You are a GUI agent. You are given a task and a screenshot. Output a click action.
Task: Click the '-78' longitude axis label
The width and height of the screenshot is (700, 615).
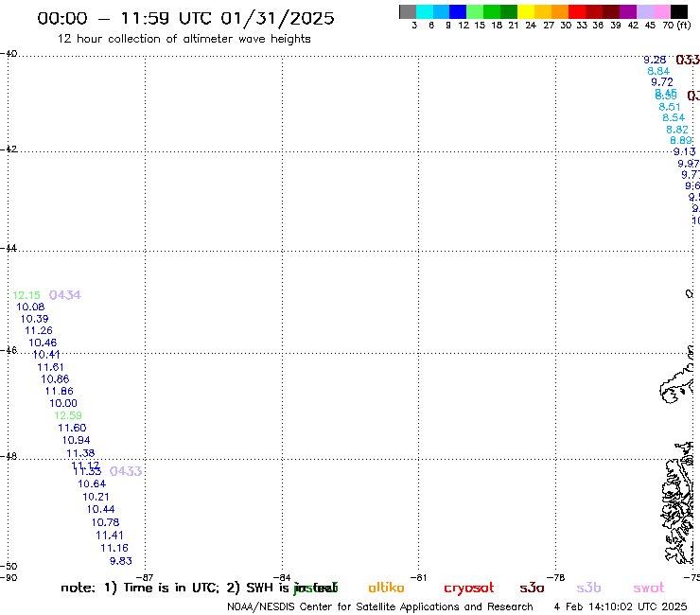556,577
